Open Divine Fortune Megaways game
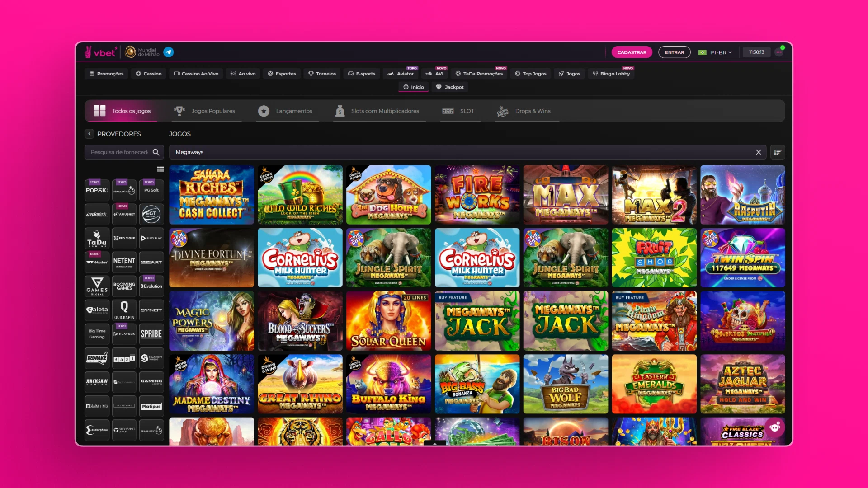 pos(212,258)
